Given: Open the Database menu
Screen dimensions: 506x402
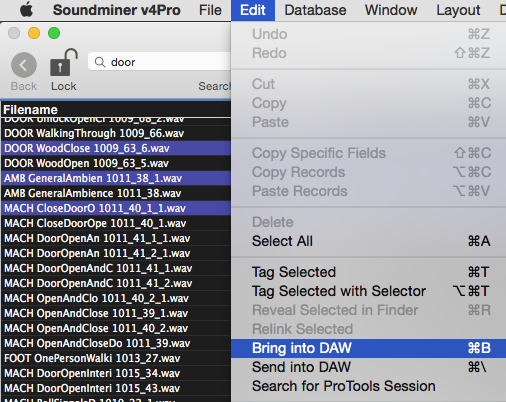Looking at the screenshot, I should tap(315, 10).
